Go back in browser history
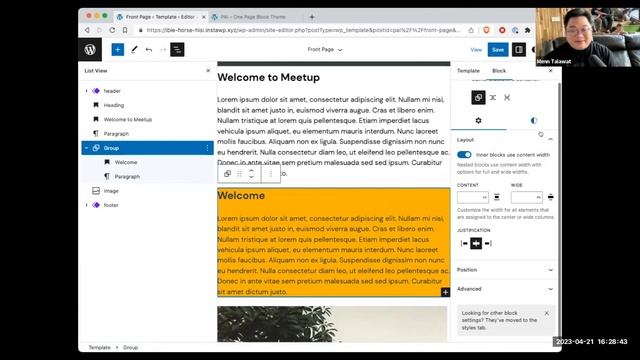The height and width of the screenshot is (360, 640). pyautogui.click(x=87, y=30)
